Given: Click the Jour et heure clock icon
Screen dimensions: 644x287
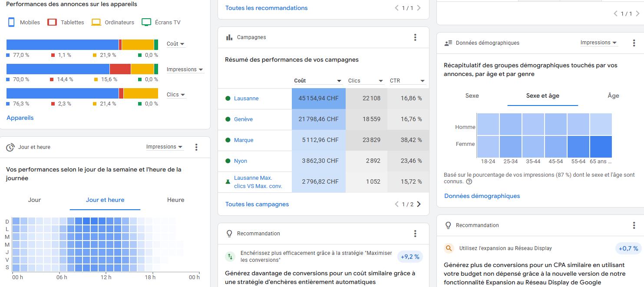Looking at the screenshot, I should [10, 147].
